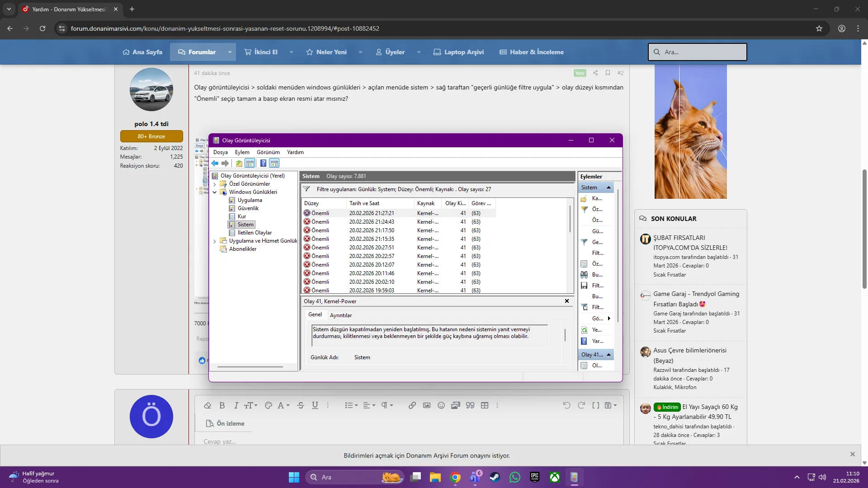The height and width of the screenshot is (488, 868).
Task: Toggle bookmark on post #2
Action: coord(608,73)
